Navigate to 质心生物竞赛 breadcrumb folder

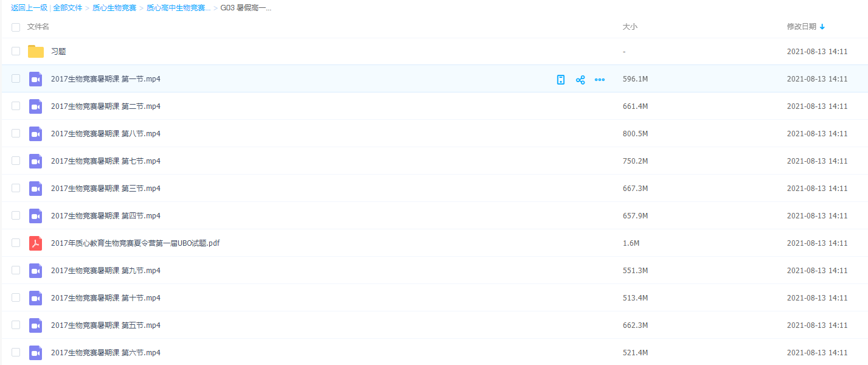pyautogui.click(x=114, y=8)
